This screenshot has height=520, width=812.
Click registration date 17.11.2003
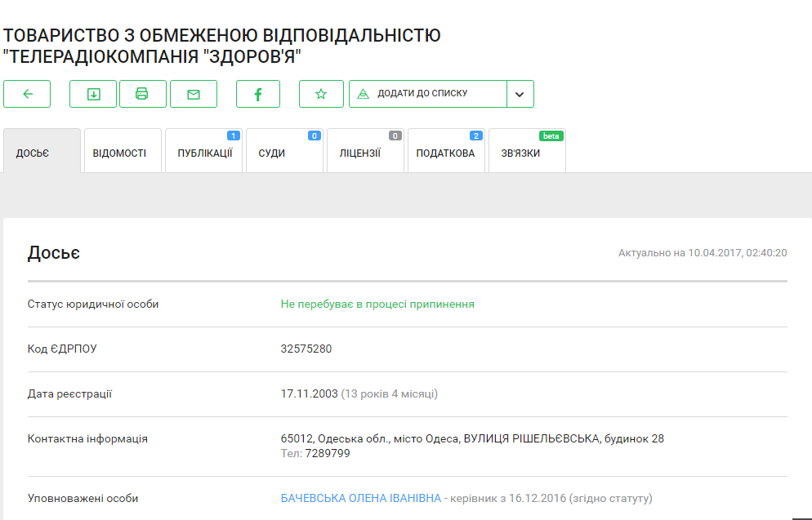pos(309,393)
